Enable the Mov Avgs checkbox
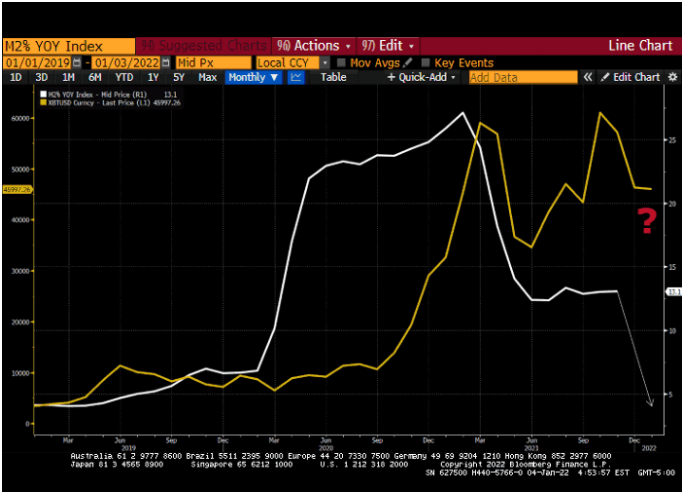The image size is (685, 495). [x=341, y=63]
